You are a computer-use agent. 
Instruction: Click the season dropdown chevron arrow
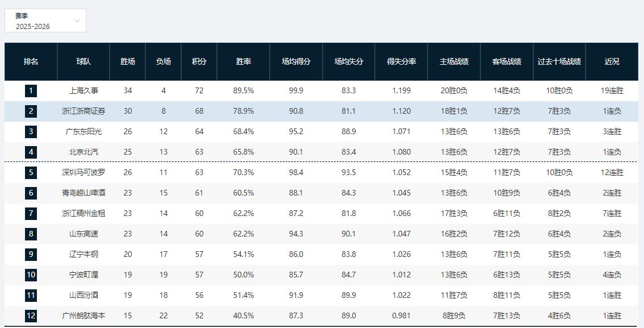(x=77, y=20)
